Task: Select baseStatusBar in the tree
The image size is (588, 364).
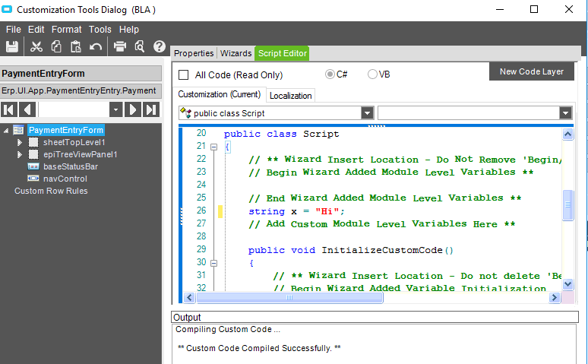Action: 71,166
